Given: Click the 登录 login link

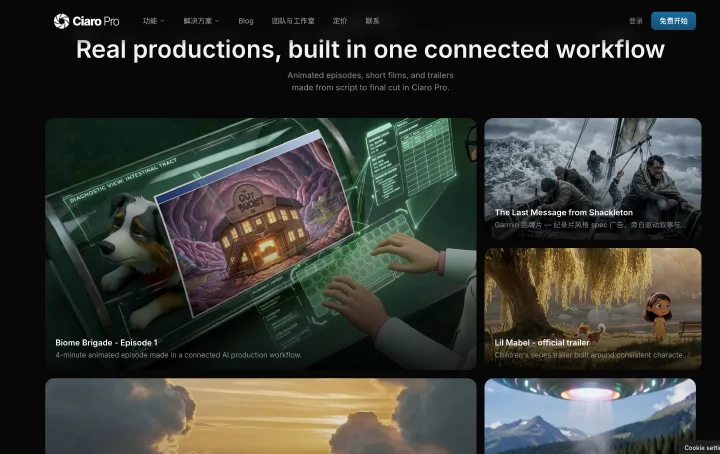Looking at the screenshot, I should 636,21.
